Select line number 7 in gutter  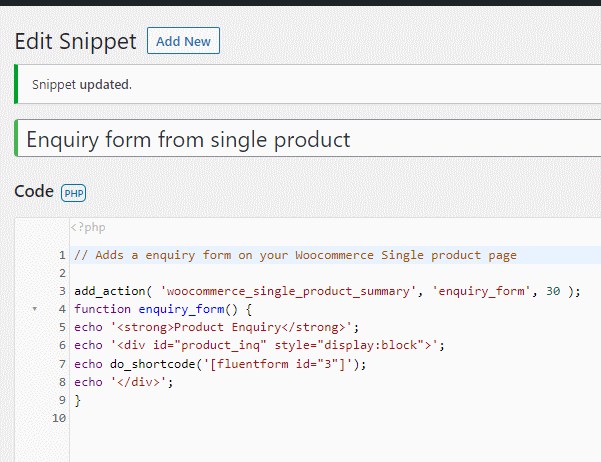(x=62, y=364)
